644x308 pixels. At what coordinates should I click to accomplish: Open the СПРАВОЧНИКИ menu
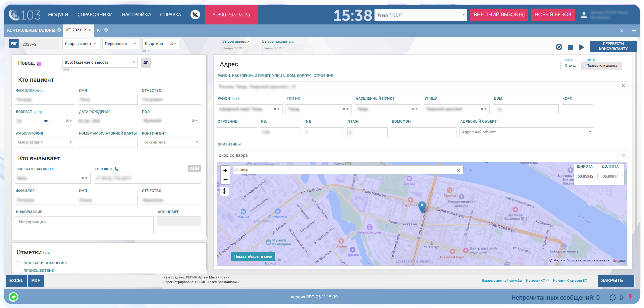[x=95, y=15]
